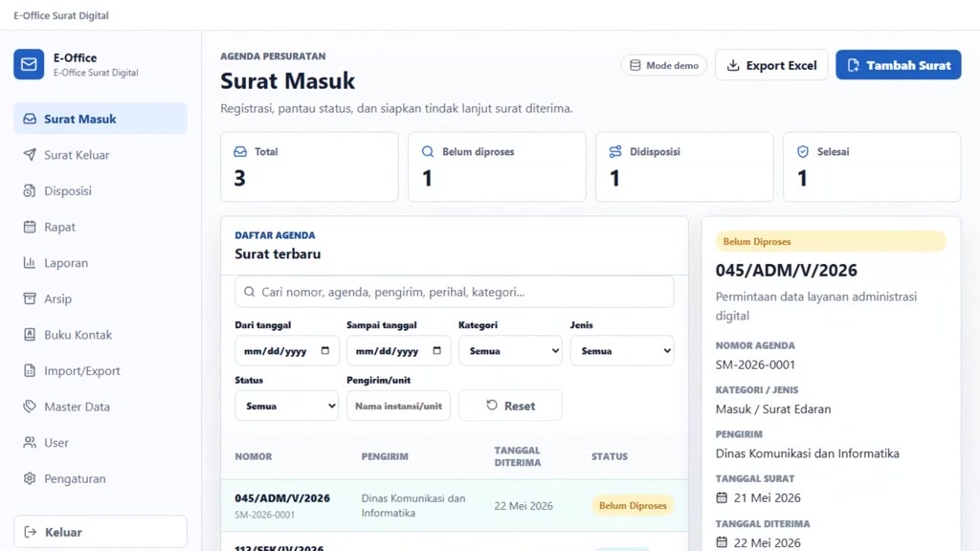Click the Import/Export file icon
980x551 pixels.
30,370
